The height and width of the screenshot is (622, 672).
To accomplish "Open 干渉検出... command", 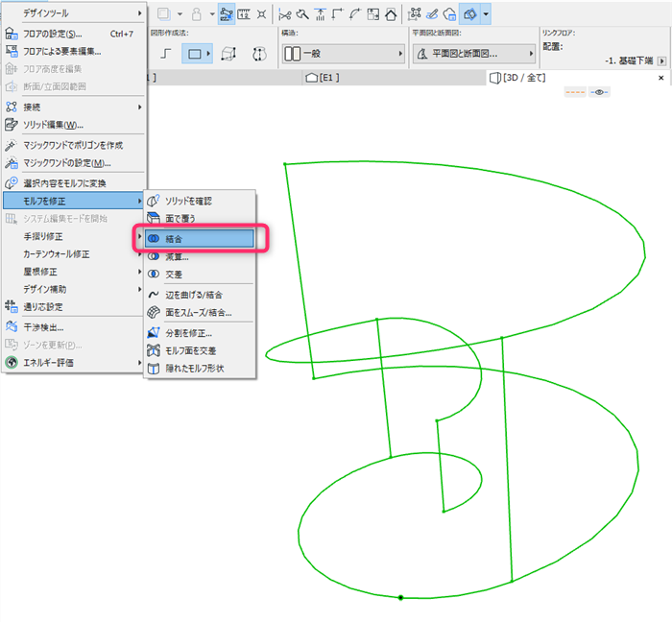I will pyautogui.click(x=74, y=327).
